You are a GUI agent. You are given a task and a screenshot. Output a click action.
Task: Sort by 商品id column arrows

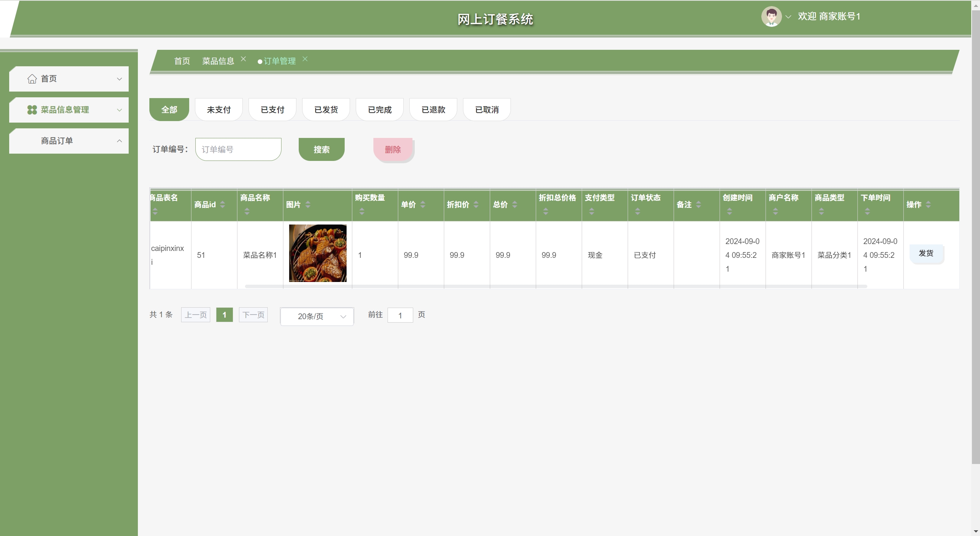223,205
